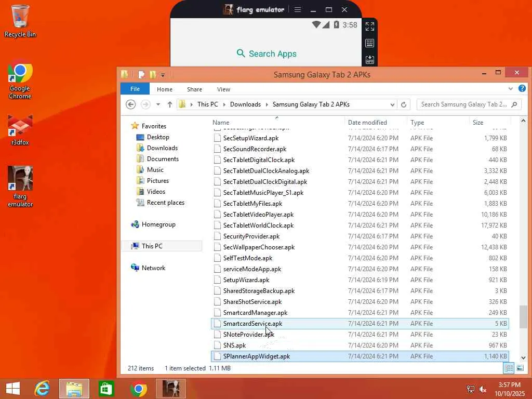Open the File menu tab
This screenshot has height=399, width=532.
click(x=135, y=89)
